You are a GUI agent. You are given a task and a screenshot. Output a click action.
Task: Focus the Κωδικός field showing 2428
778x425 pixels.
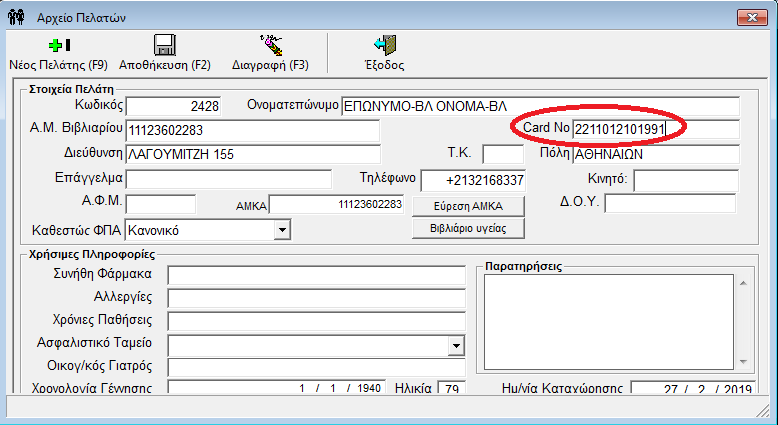click(173, 106)
